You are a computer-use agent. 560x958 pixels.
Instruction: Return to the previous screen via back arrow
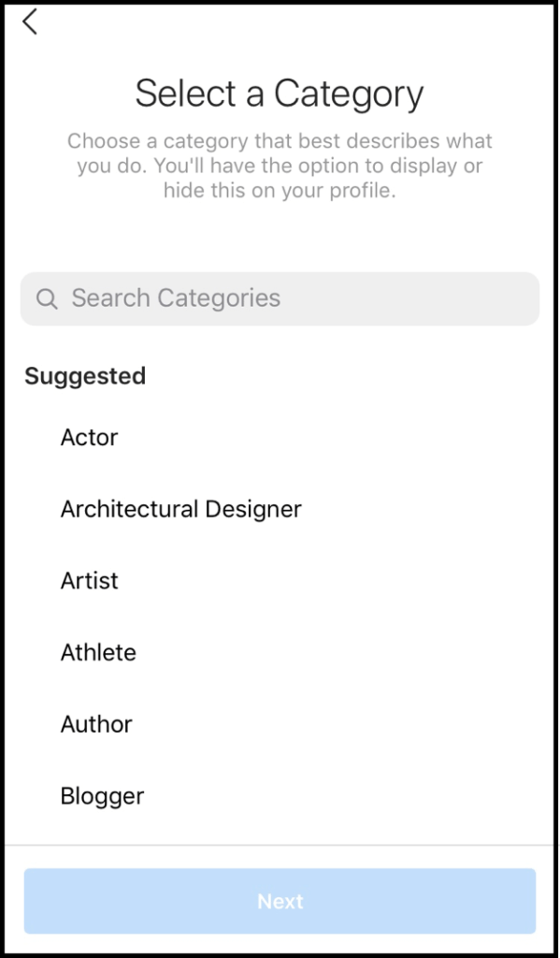[29, 22]
